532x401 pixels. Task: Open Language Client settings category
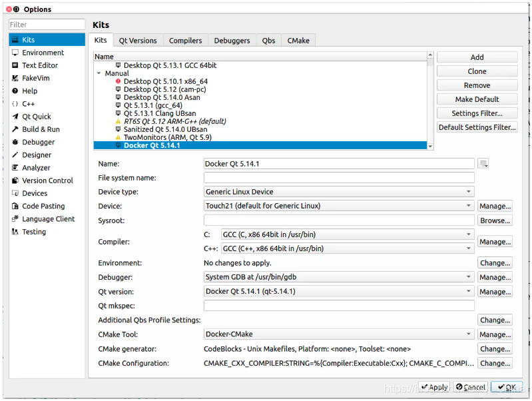click(x=47, y=219)
